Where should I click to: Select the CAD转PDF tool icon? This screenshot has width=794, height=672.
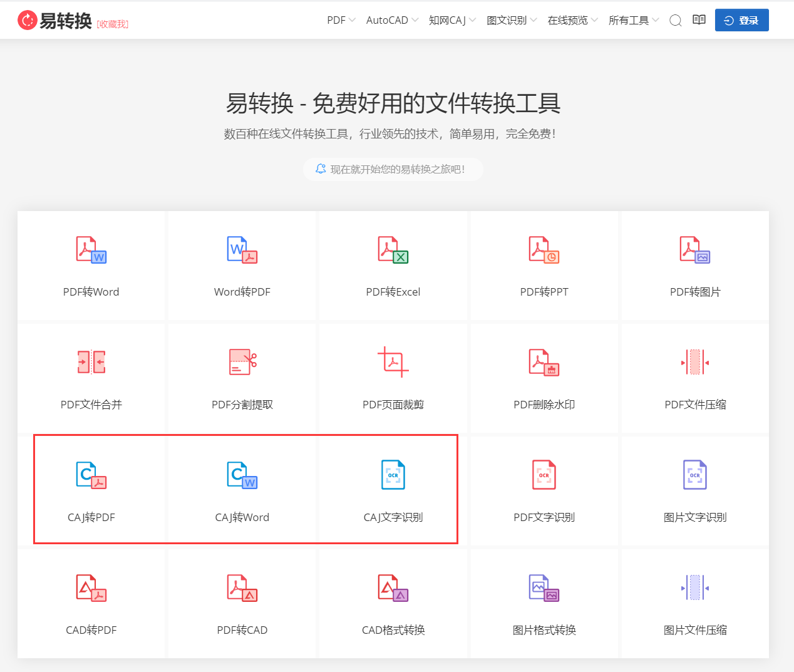(91, 587)
